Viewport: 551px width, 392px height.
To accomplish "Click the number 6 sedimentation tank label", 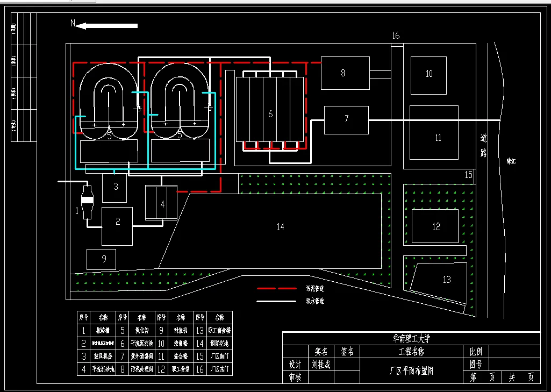I will [x=270, y=114].
